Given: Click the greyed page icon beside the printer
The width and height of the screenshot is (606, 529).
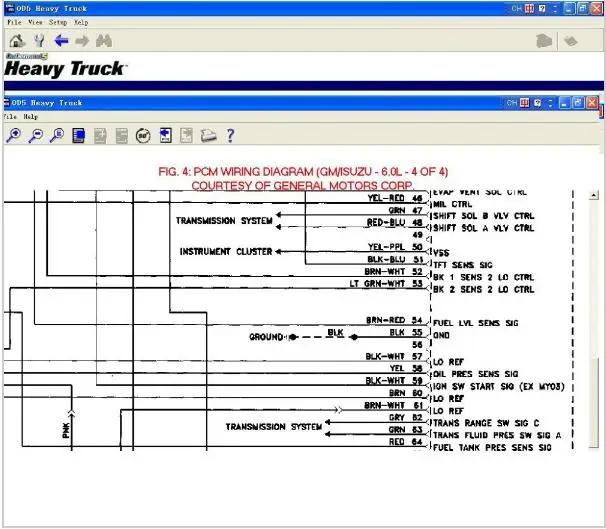Looking at the screenshot, I should click(x=186, y=135).
